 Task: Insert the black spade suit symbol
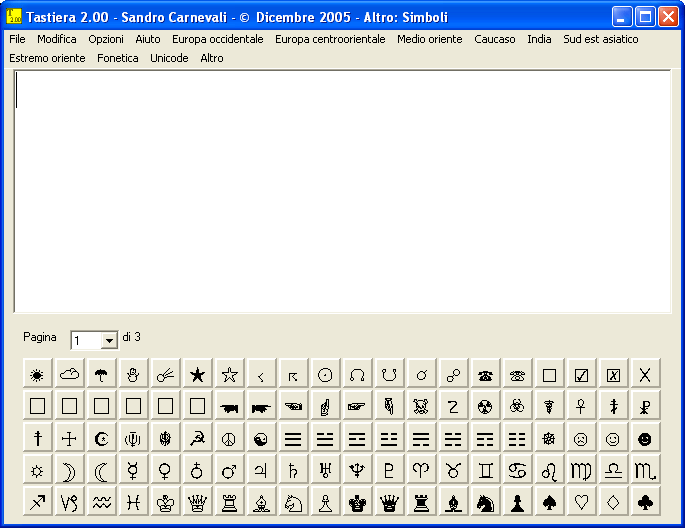[549, 501]
